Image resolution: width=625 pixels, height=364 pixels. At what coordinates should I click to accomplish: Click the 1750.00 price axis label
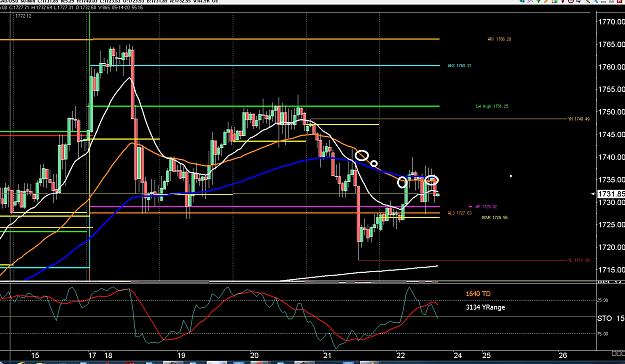(611, 112)
